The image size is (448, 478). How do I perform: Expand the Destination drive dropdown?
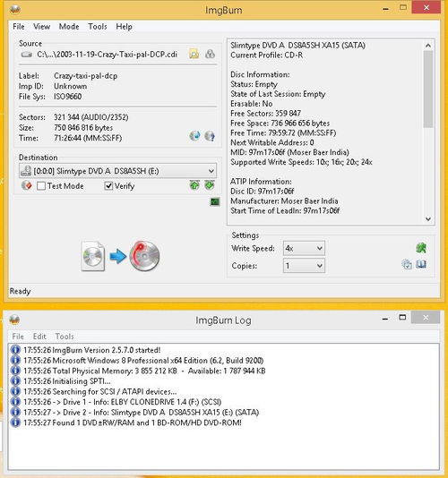pyautogui.click(x=117, y=171)
